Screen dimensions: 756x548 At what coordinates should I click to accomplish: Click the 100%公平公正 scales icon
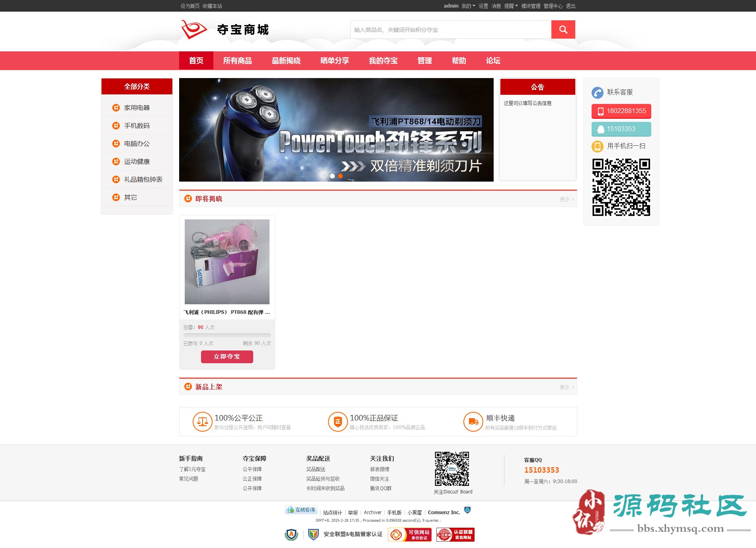(202, 422)
